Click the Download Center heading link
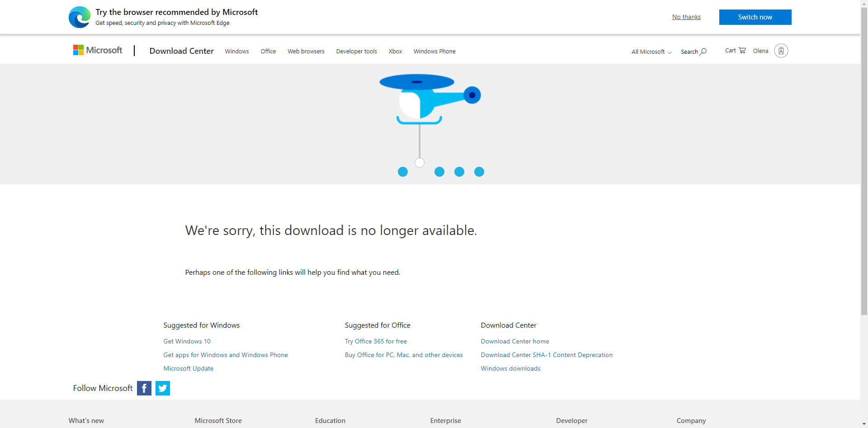Screen dimensions: 868x428 182,51
